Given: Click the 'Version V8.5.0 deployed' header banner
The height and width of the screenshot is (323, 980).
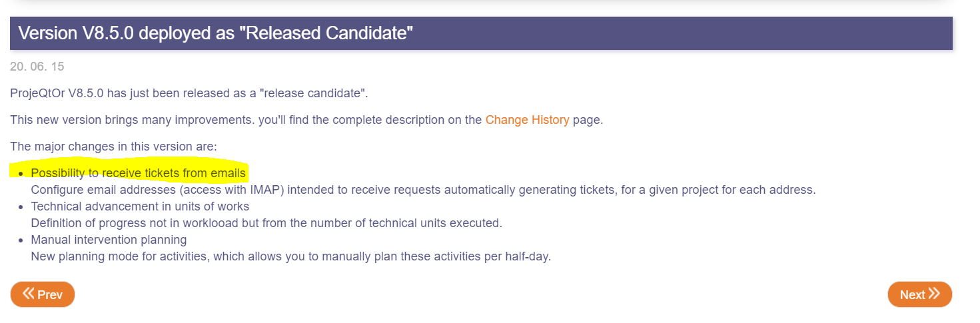Looking at the screenshot, I should tap(481, 33).
